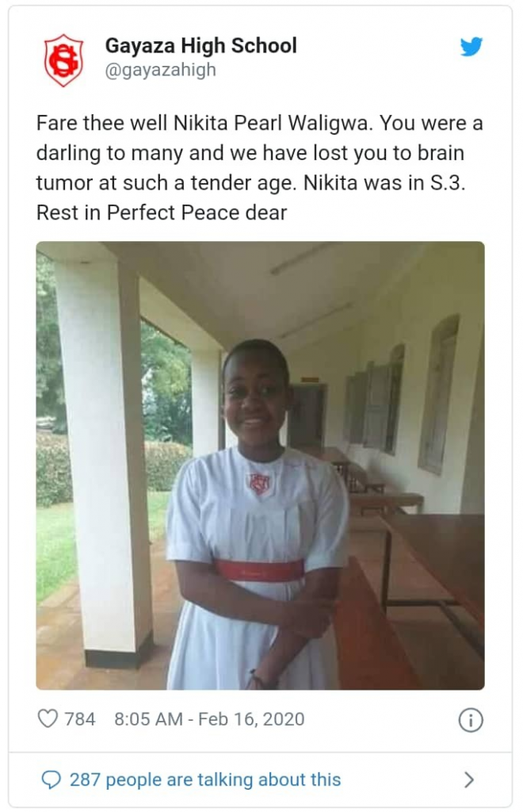
Task: Click 'Rest in Perfect Peace dear' line
Action: click(x=162, y=213)
